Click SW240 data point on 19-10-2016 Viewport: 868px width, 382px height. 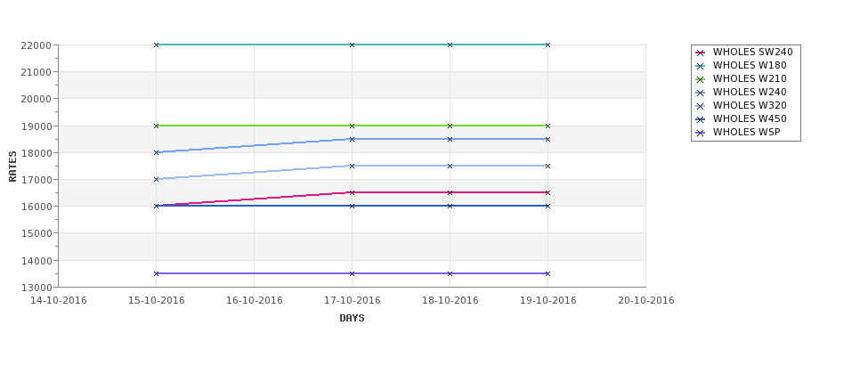[548, 192]
